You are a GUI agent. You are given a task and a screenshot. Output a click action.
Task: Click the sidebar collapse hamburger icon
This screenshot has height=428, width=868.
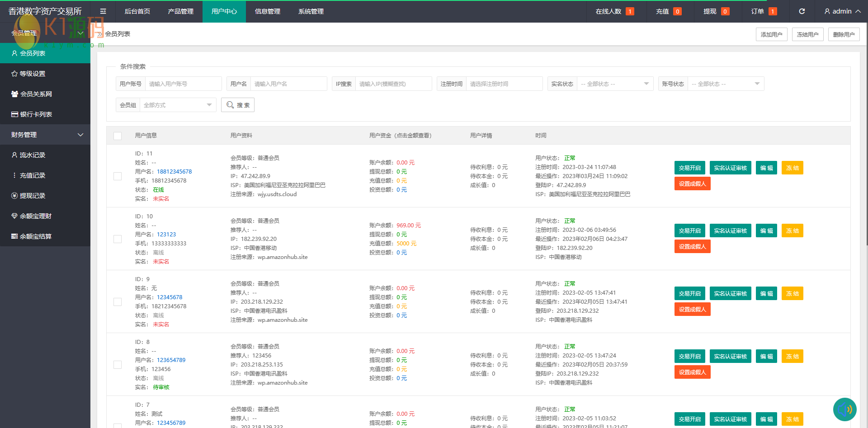[103, 11]
